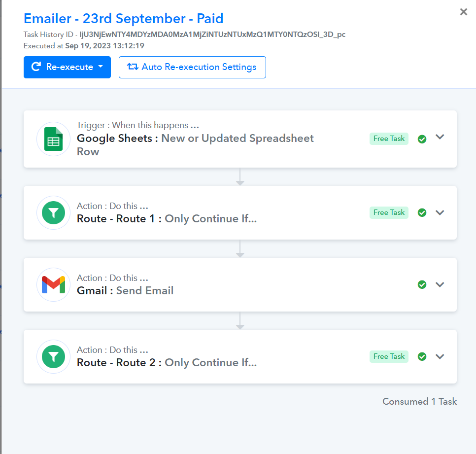Expand the Google Sheets trigger step details

(x=440, y=137)
